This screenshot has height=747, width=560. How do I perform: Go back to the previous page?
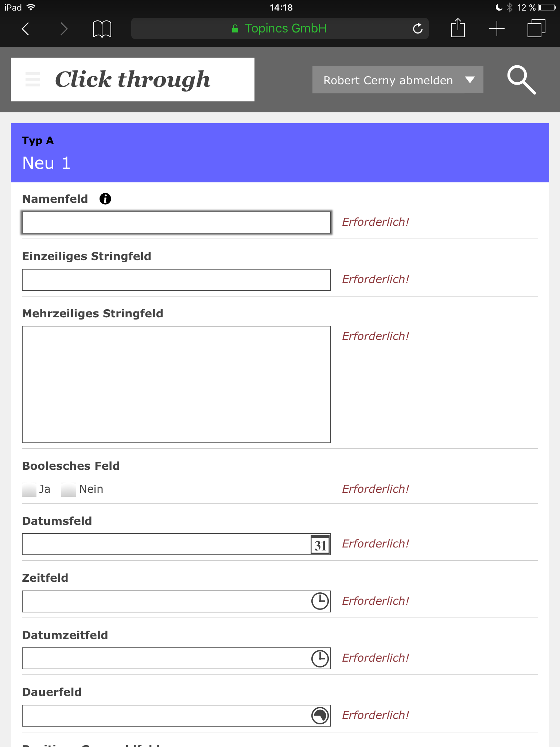coord(26,29)
